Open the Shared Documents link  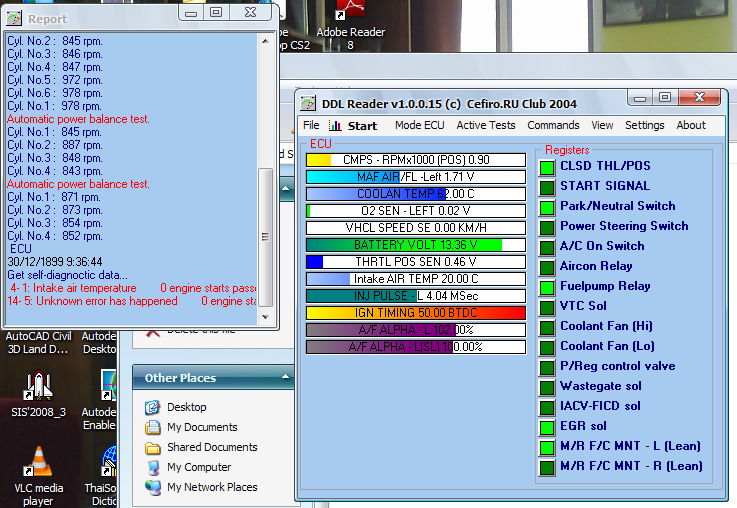click(212, 447)
